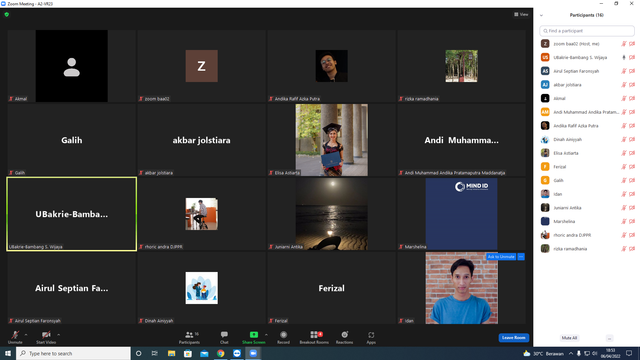Click the Start Video camera icon
This screenshot has height=360, width=640.
click(46, 335)
